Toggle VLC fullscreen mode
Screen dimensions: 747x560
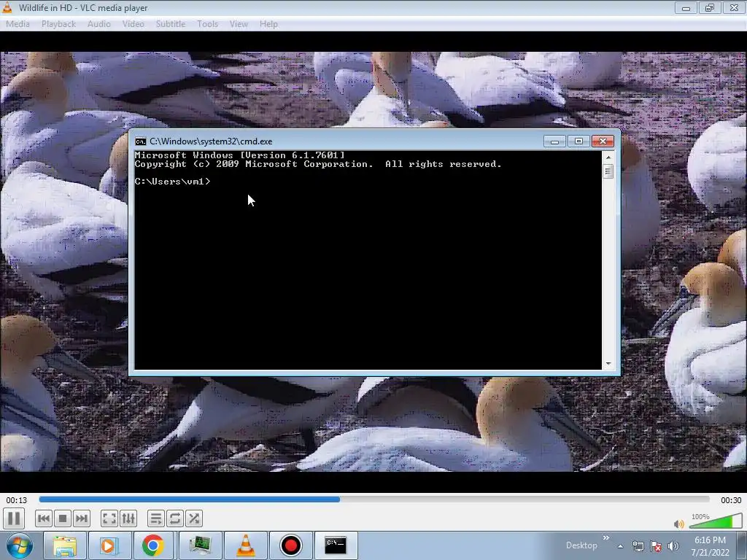click(x=109, y=518)
